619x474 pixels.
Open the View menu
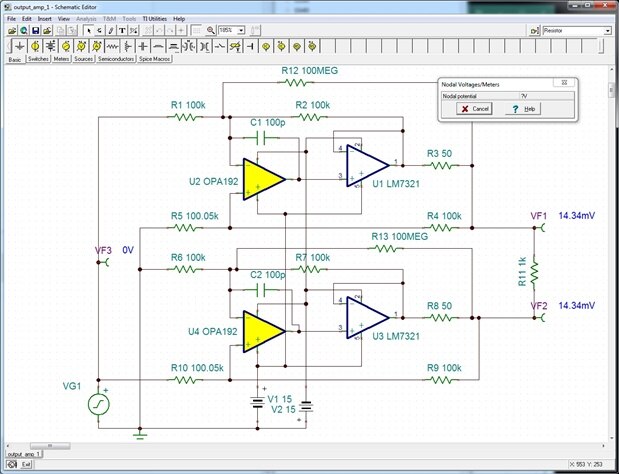click(x=64, y=18)
